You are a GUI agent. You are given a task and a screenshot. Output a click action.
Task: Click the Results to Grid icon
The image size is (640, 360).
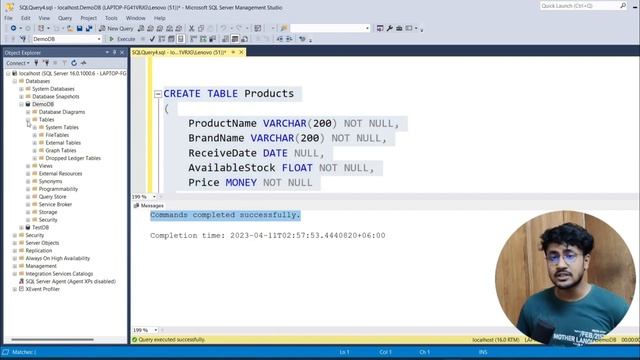click(x=235, y=39)
